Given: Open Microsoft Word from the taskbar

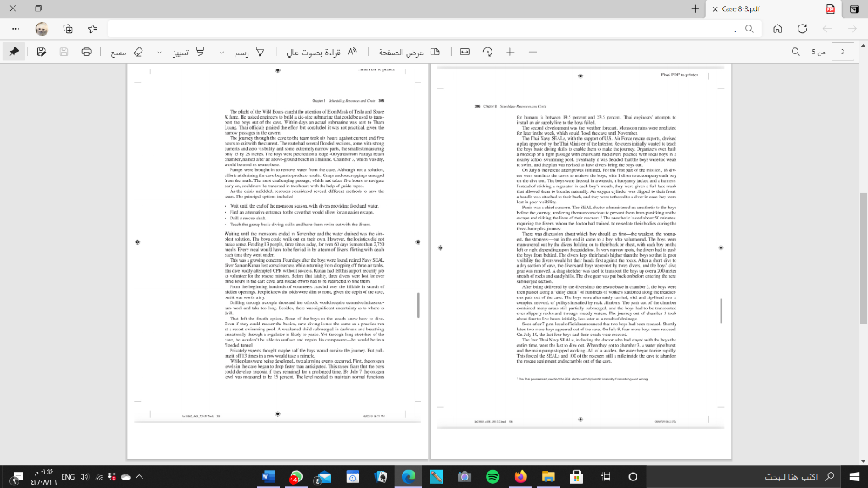Looking at the screenshot, I should coord(268,476).
